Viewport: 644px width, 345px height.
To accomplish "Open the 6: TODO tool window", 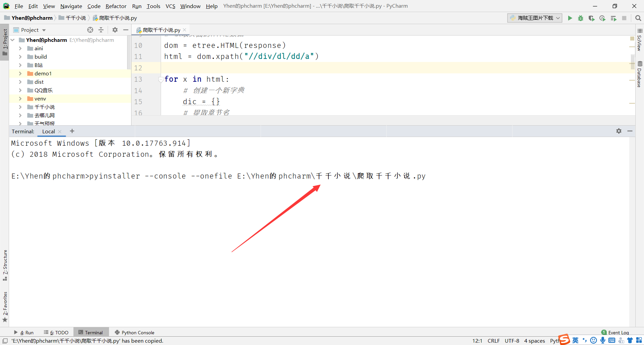I will [x=56, y=332].
